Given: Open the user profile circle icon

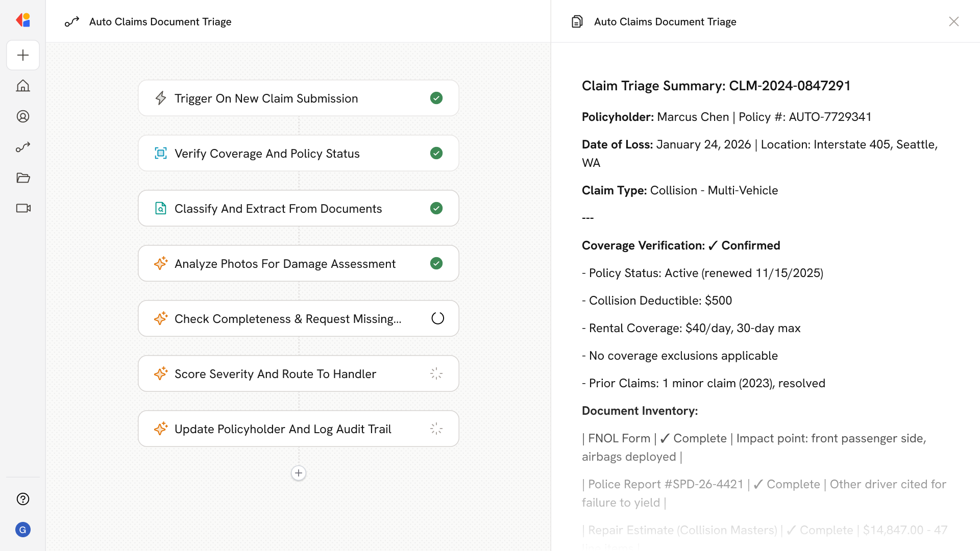Looking at the screenshot, I should (23, 116).
